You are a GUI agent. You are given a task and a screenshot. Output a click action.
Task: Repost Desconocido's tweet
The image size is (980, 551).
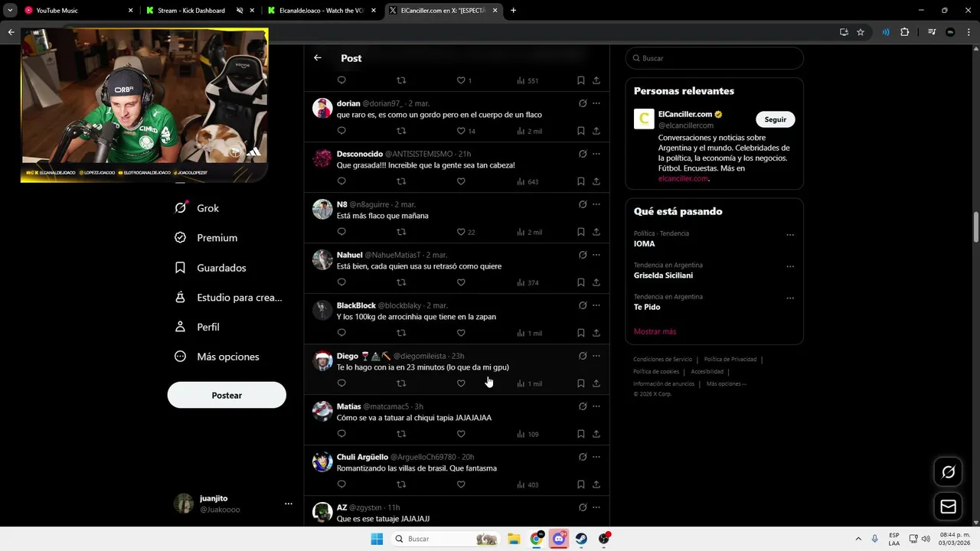point(401,181)
